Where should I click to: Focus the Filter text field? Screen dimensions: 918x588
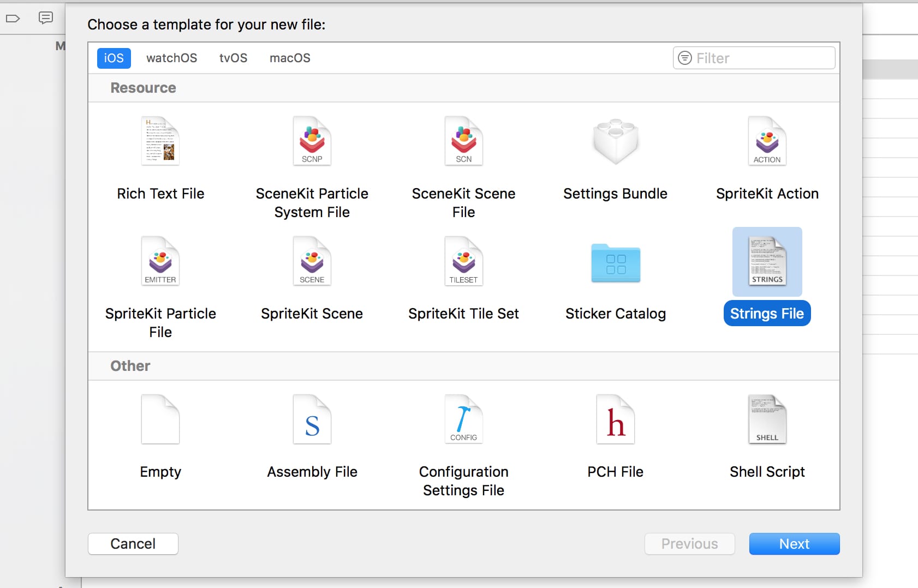pyautogui.click(x=754, y=58)
